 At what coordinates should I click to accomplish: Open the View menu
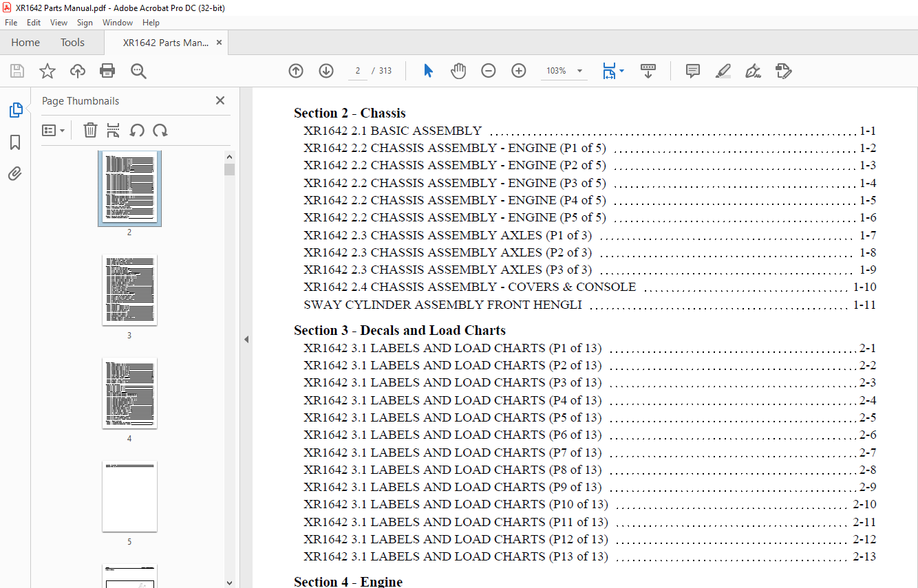tap(59, 23)
